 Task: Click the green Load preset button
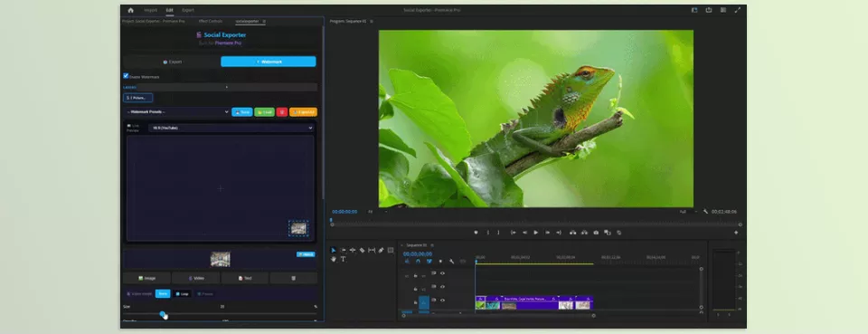[x=265, y=112]
